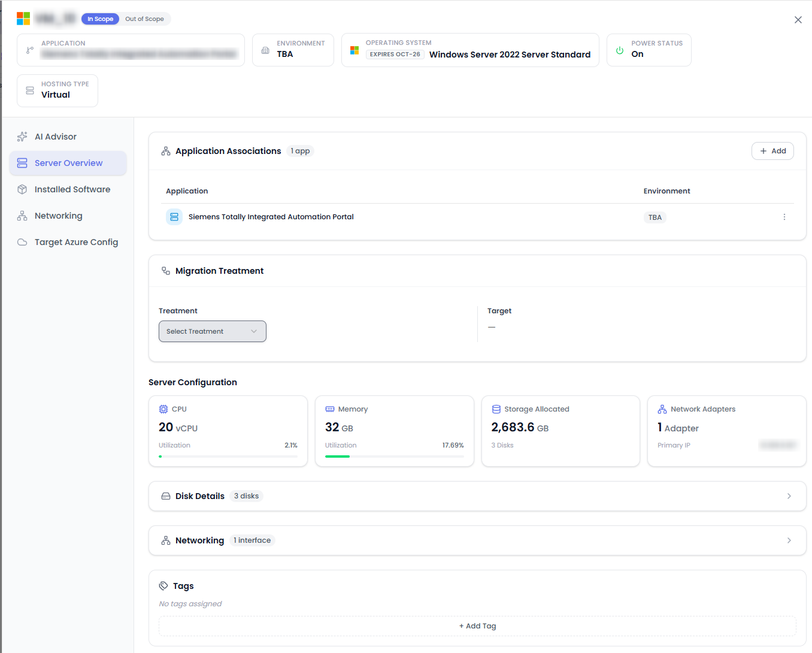812x653 pixels.
Task: Click the Microsoft logo in the header
Action: point(23,19)
